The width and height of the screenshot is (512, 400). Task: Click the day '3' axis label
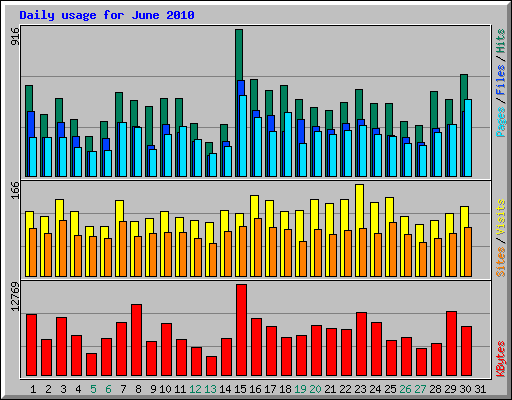pyautogui.click(x=63, y=389)
